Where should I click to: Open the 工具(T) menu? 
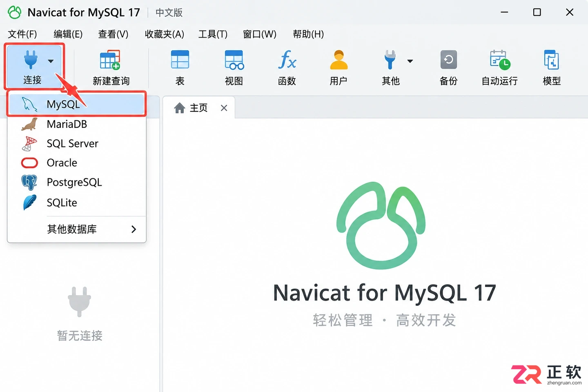(213, 34)
